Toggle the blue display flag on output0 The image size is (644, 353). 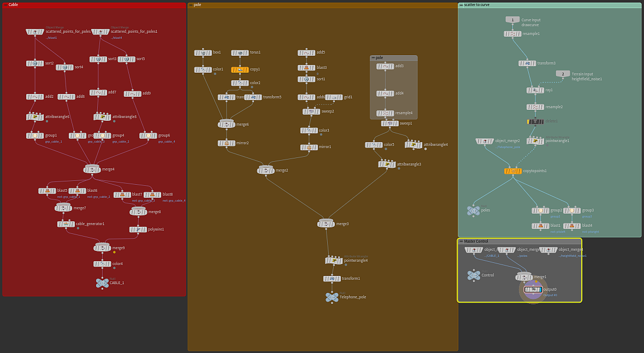[540, 290]
